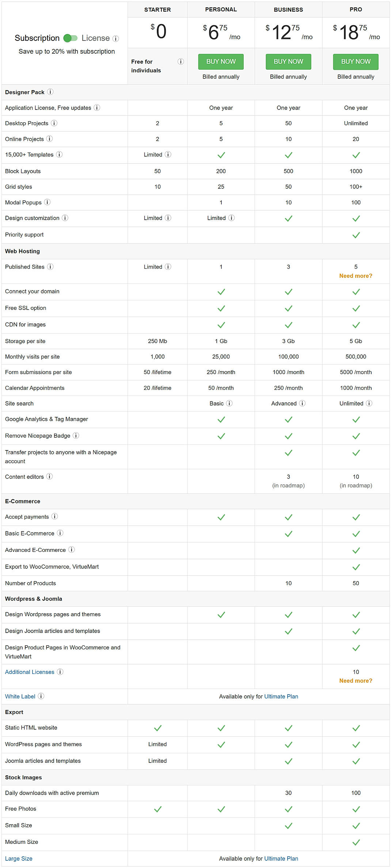Click BUY NOW for Business plan
This screenshot has height=868, width=391.
click(288, 62)
